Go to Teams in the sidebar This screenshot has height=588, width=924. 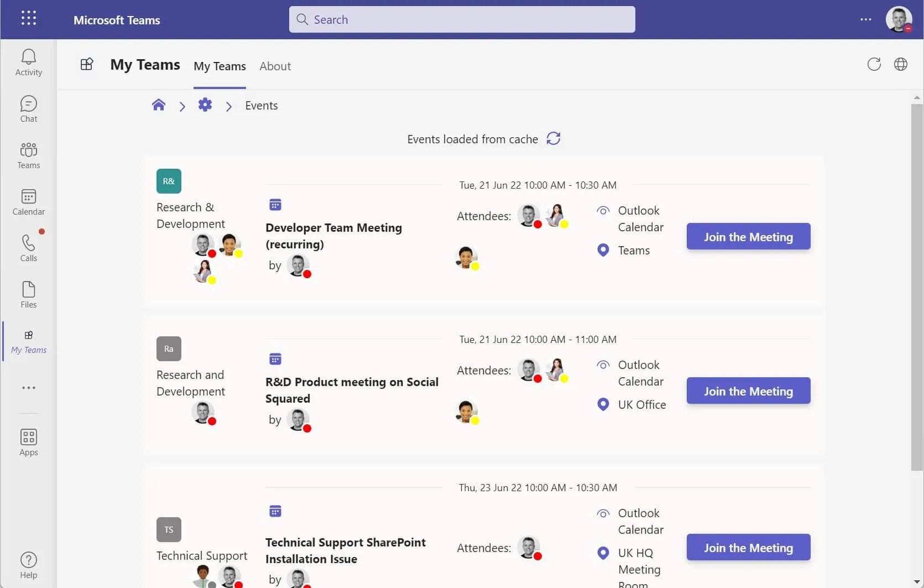point(29,155)
